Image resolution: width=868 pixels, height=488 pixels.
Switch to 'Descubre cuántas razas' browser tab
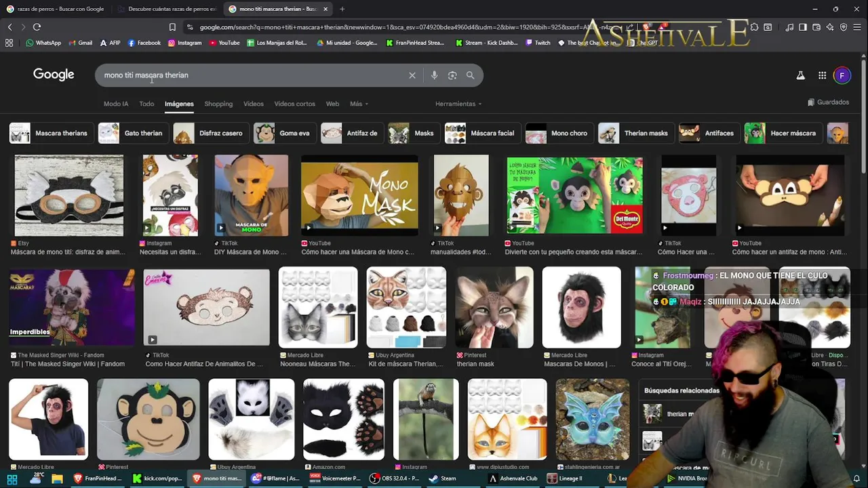(167, 9)
